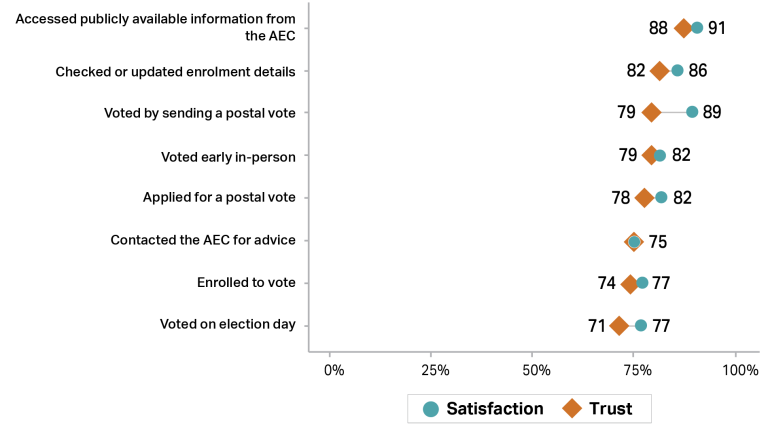
Task: Click the orange Trust legend diamond
Action: [x=572, y=408]
